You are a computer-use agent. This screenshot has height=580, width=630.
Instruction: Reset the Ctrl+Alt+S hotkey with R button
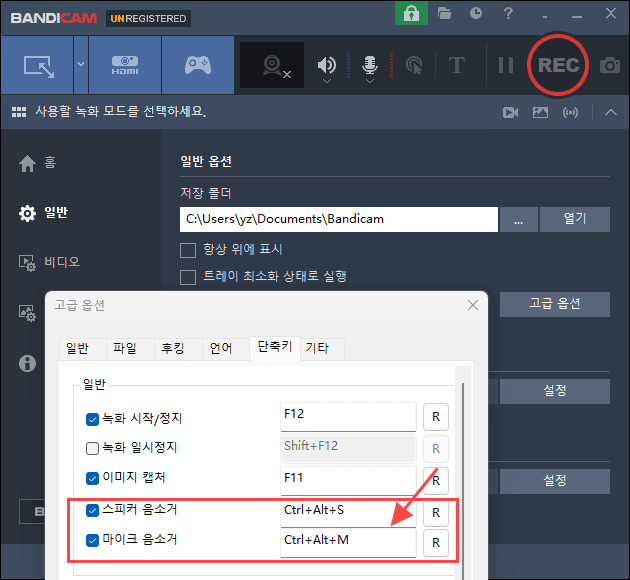436,513
